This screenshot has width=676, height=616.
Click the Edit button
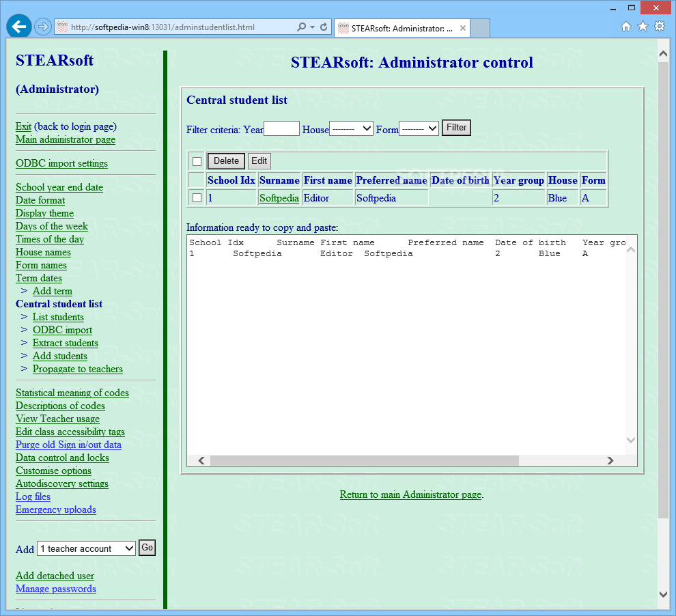259,160
